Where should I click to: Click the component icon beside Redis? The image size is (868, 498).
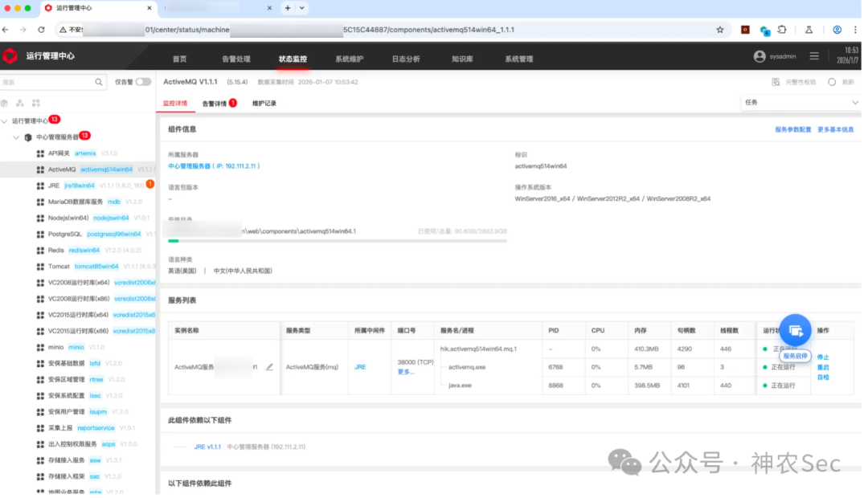click(x=40, y=251)
